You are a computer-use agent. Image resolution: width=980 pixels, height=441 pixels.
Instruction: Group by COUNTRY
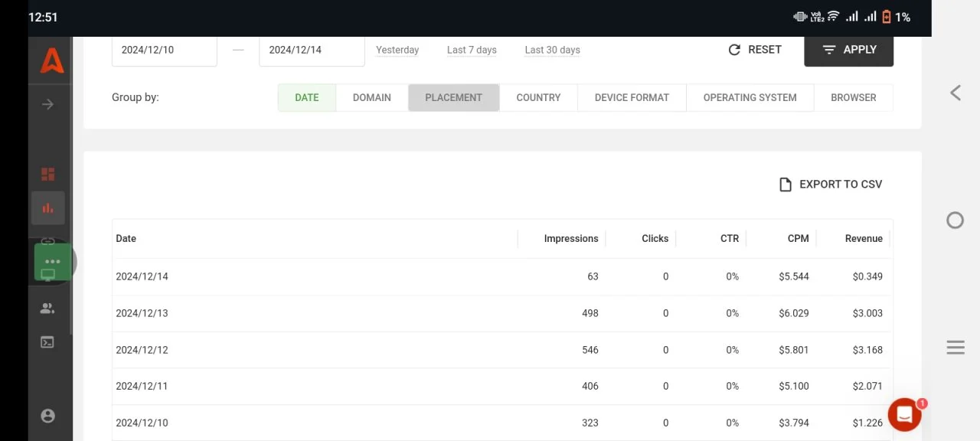click(x=539, y=98)
